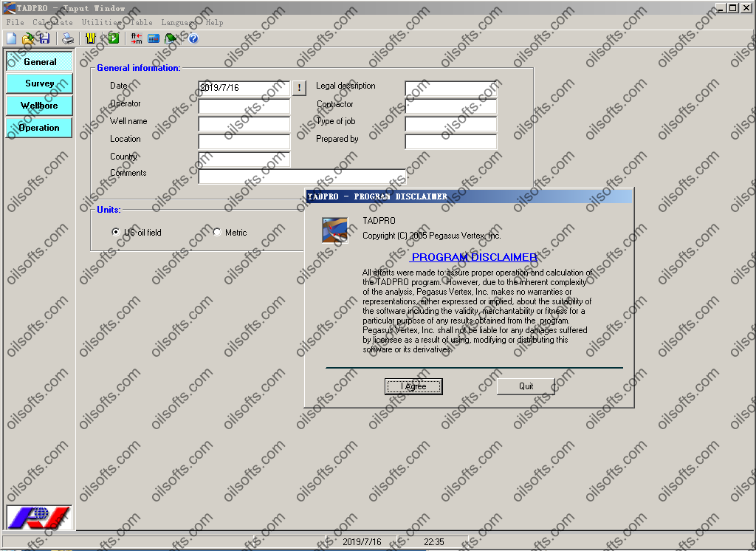Click the TADPRO icon in the disclaimer dialog

pyautogui.click(x=334, y=230)
